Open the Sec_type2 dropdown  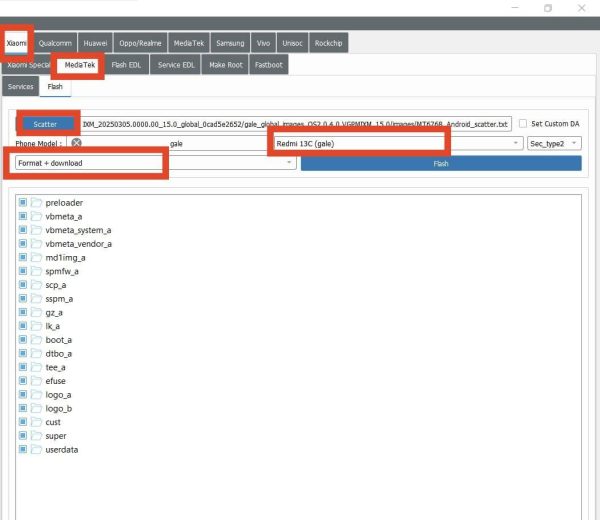point(554,143)
